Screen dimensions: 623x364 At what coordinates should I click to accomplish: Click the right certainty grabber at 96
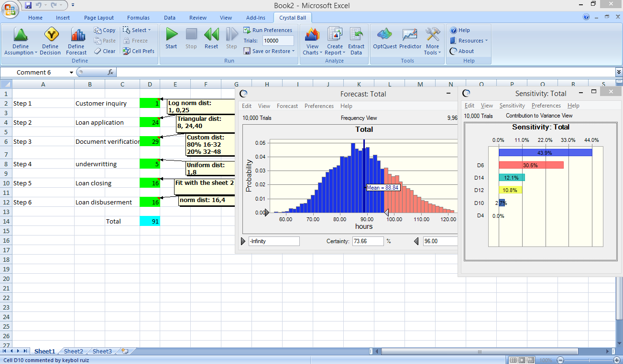(x=386, y=213)
